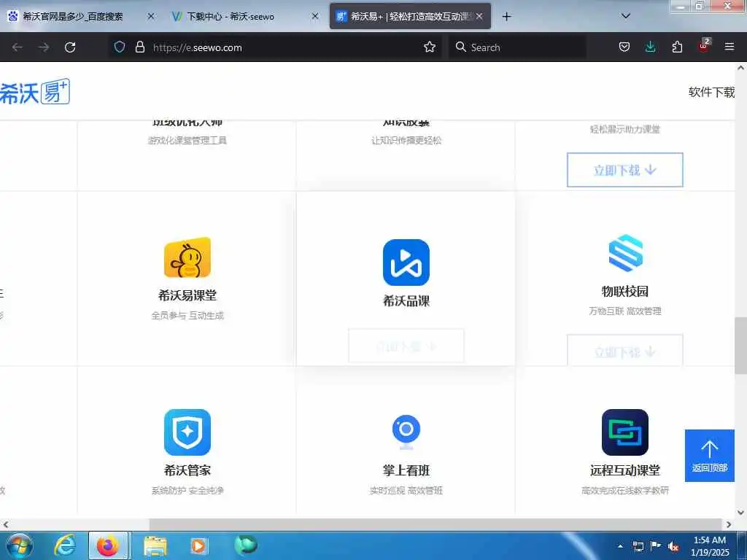This screenshot has width=747, height=560.
Task: Close the 下载中心 tab
Action: point(315,17)
